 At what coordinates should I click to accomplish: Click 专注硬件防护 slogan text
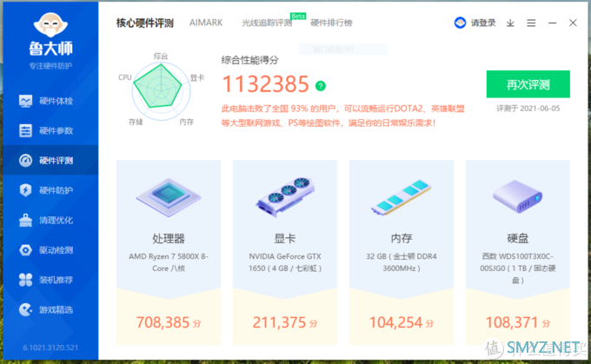point(50,66)
